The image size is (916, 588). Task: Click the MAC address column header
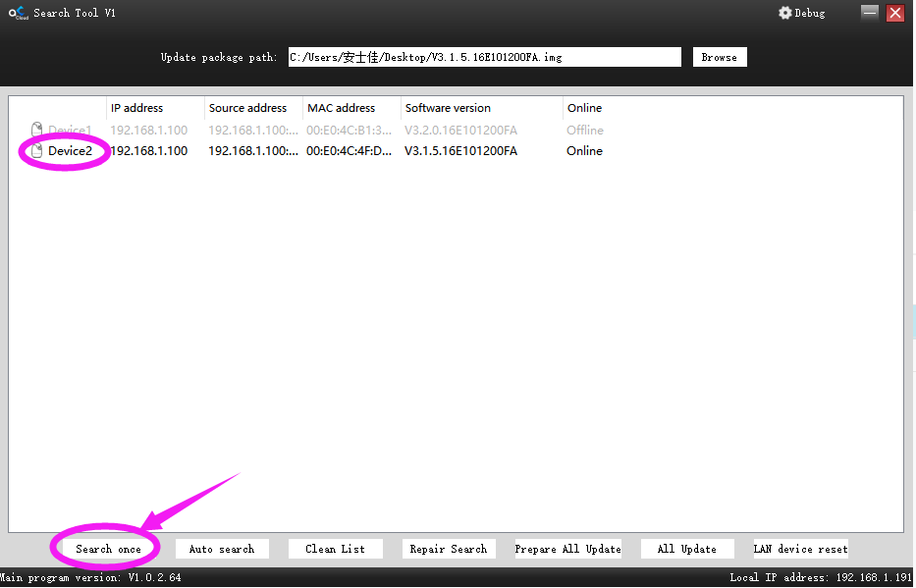tap(351, 108)
